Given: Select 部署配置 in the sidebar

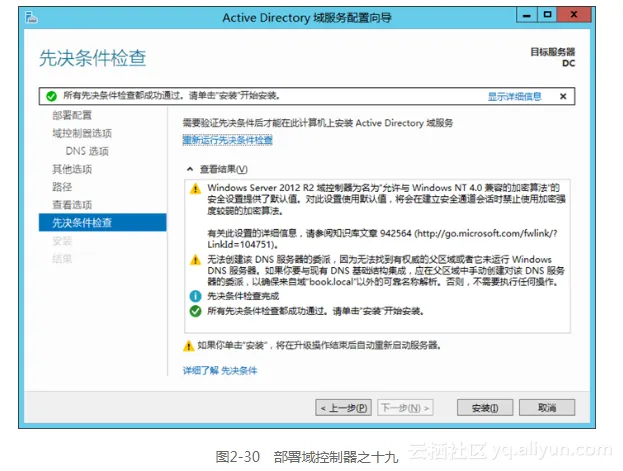Looking at the screenshot, I should point(72,115).
